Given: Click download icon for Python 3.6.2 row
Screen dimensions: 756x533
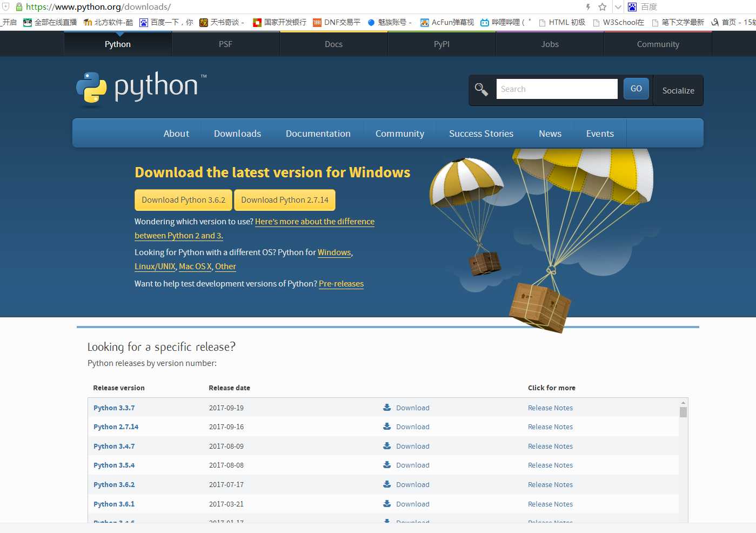Looking at the screenshot, I should coord(387,484).
